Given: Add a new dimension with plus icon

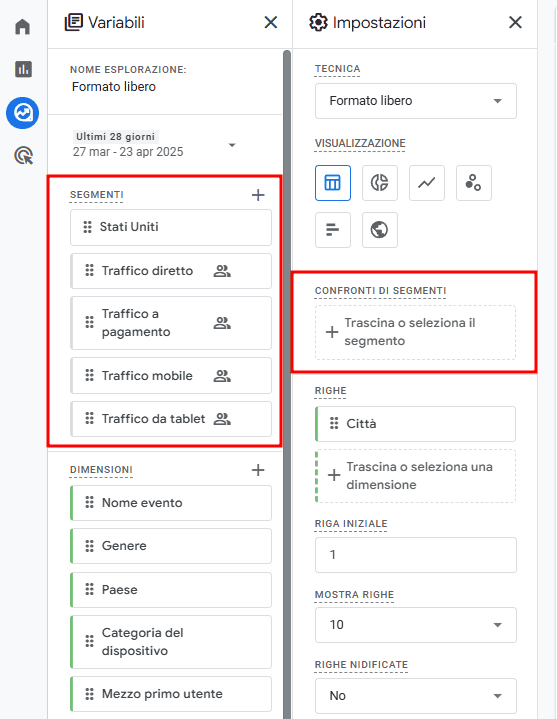Looking at the screenshot, I should [258, 470].
